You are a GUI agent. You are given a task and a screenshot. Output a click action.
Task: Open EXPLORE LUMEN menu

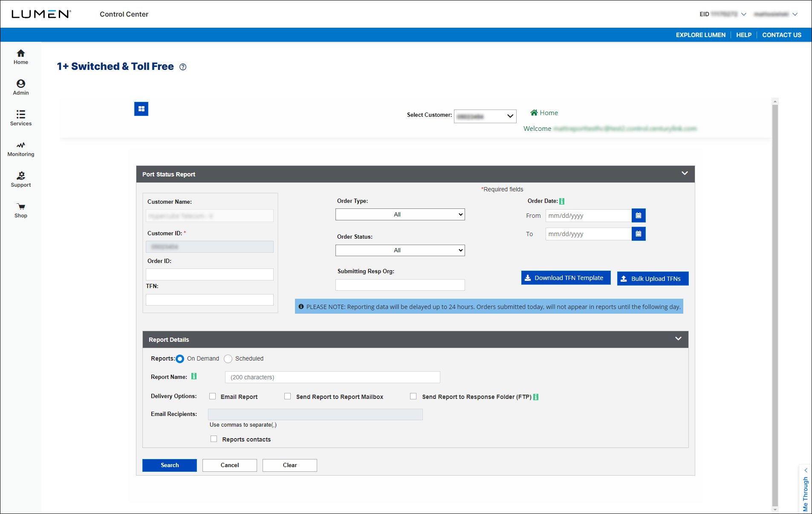[701, 35]
